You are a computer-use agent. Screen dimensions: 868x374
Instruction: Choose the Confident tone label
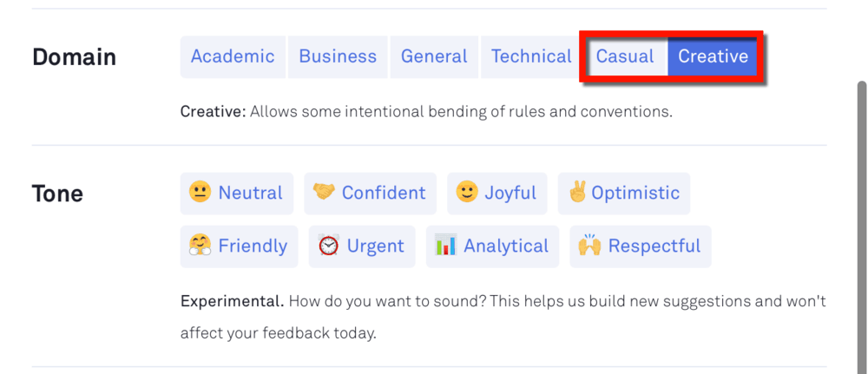384,193
